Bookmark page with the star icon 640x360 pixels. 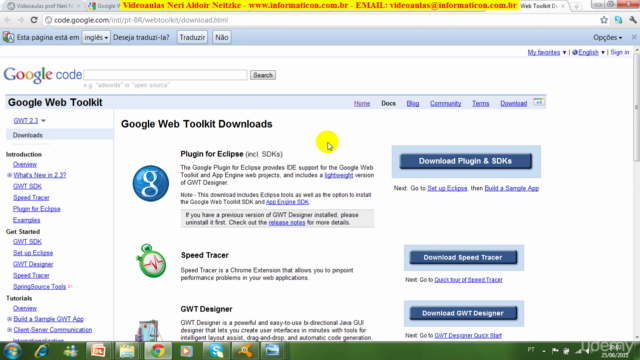(x=604, y=20)
